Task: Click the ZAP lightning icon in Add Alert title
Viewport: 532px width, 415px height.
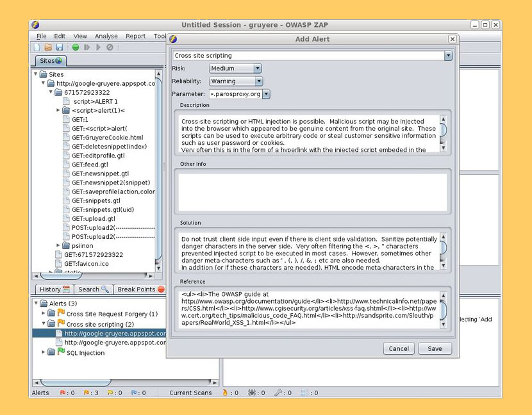Action: [173, 39]
